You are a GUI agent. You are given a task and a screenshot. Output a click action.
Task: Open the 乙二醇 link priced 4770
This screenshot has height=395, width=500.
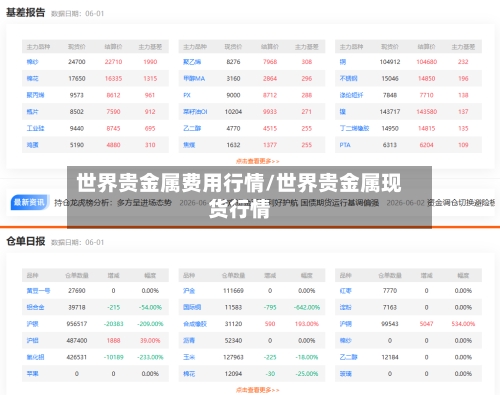pos(192,128)
